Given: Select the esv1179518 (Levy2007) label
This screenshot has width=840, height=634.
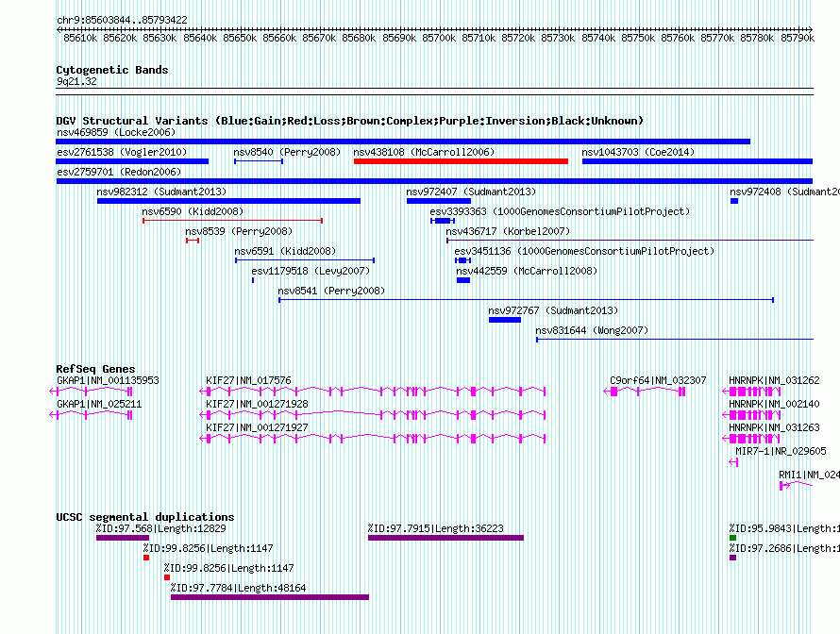Looking at the screenshot, I should tap(311, 271).
